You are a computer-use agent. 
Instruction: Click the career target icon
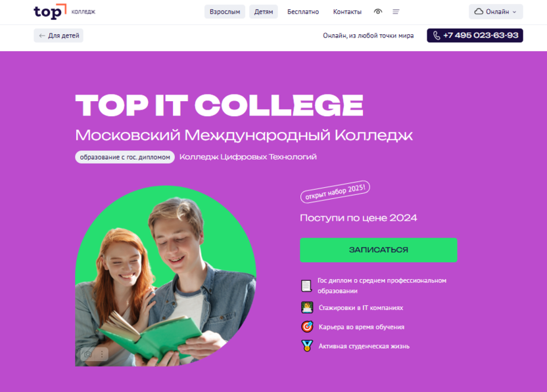[x=307, y=327]
